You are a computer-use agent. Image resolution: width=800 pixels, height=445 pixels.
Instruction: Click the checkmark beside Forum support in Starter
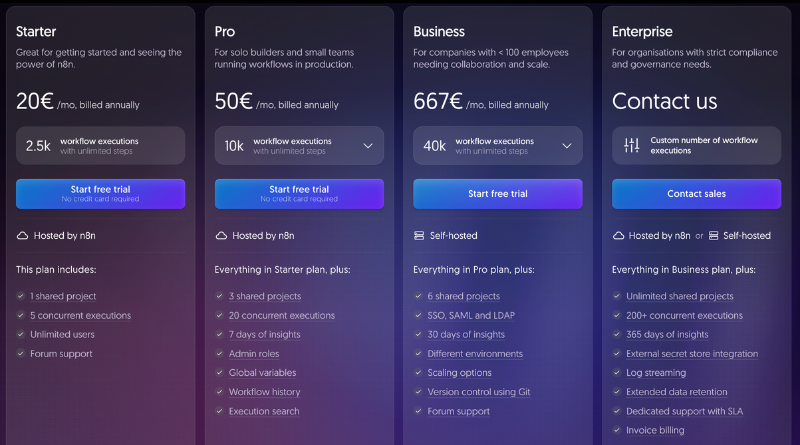point(21,354)
